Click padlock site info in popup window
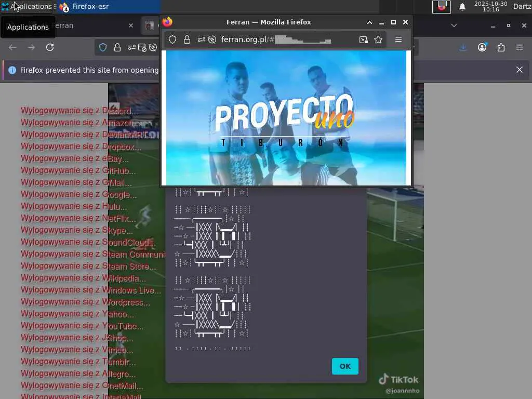532x399 pixels. [x=187, y=39]
